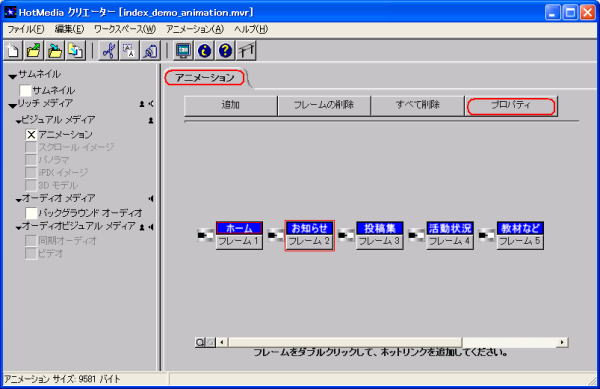
Task: Toggle the パノラマ checkbox
Action: (x=31, y=160)
